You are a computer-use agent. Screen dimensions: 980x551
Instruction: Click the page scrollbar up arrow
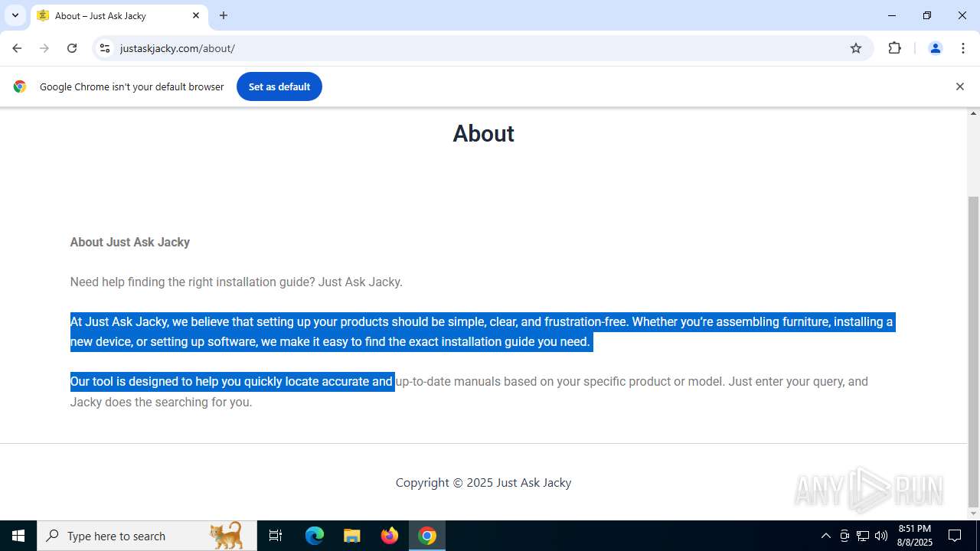[974, 113]
